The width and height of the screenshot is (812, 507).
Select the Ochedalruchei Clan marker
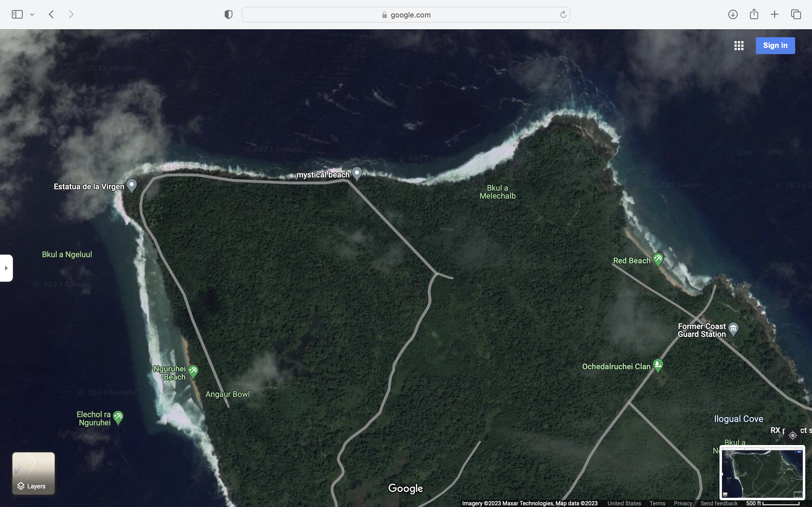tap(658, 365)
